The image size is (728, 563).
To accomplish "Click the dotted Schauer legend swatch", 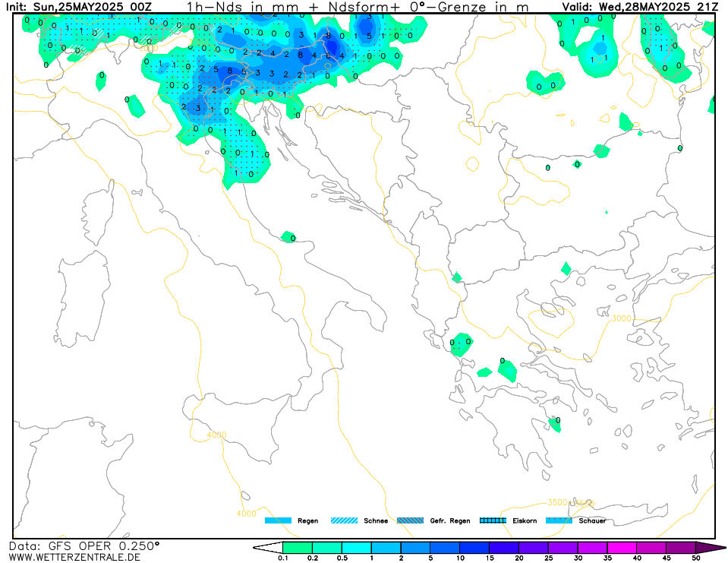I will pyautogui.click(x=559, y=520).
